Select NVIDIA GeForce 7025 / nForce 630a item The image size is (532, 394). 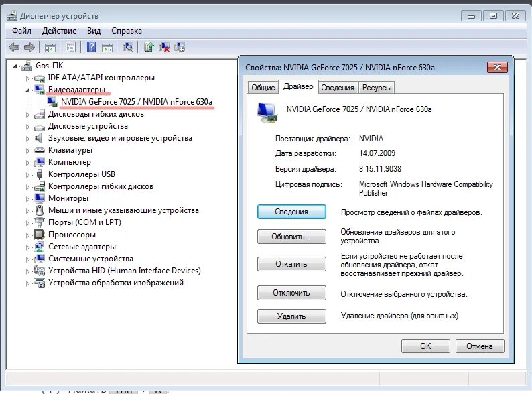(137, 102)
